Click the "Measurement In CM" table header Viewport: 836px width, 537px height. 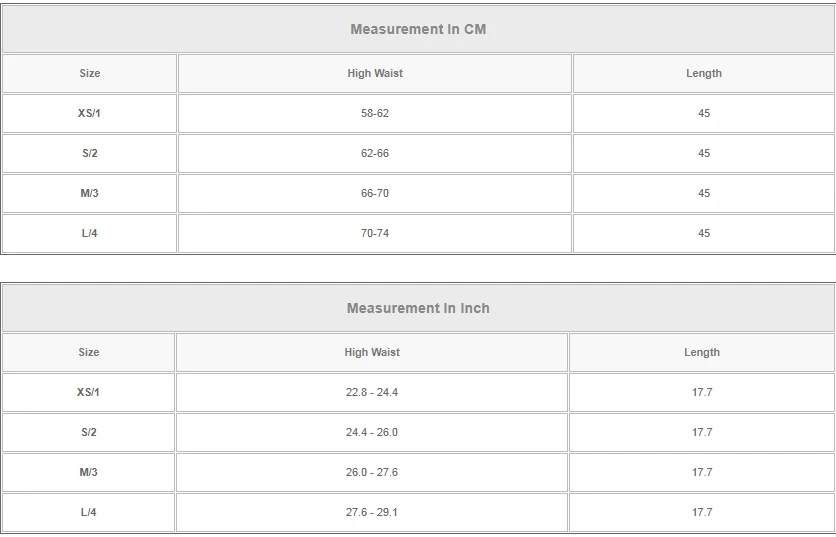point(418,29)
